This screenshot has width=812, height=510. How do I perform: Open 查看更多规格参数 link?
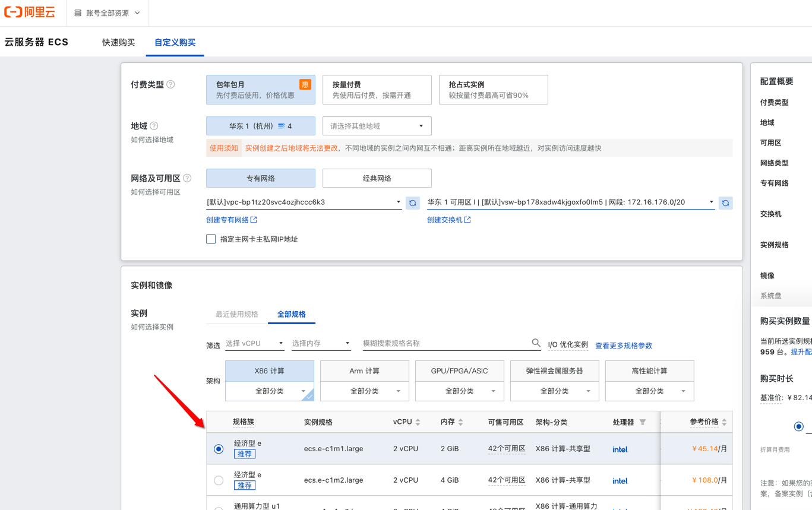[624, 346]
